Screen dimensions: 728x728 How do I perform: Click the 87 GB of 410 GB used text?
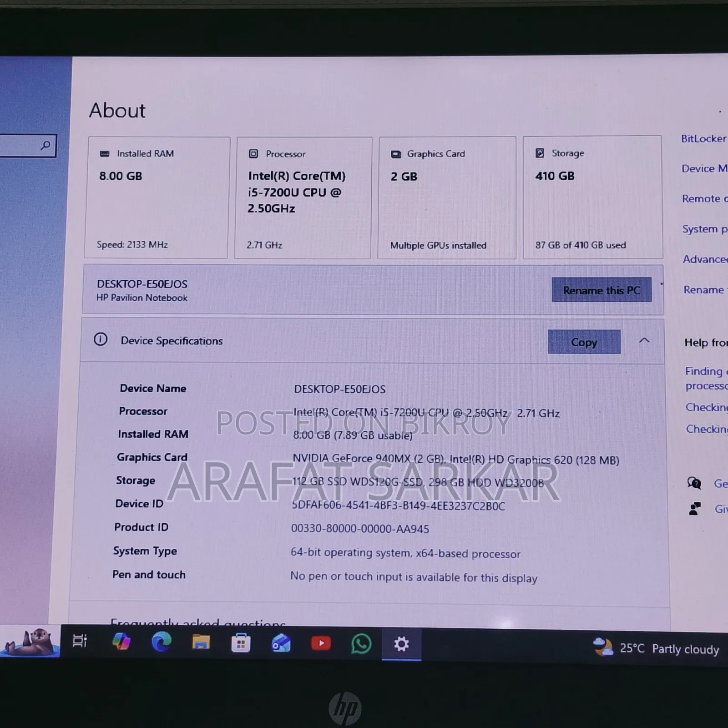(x=581, y=245)
